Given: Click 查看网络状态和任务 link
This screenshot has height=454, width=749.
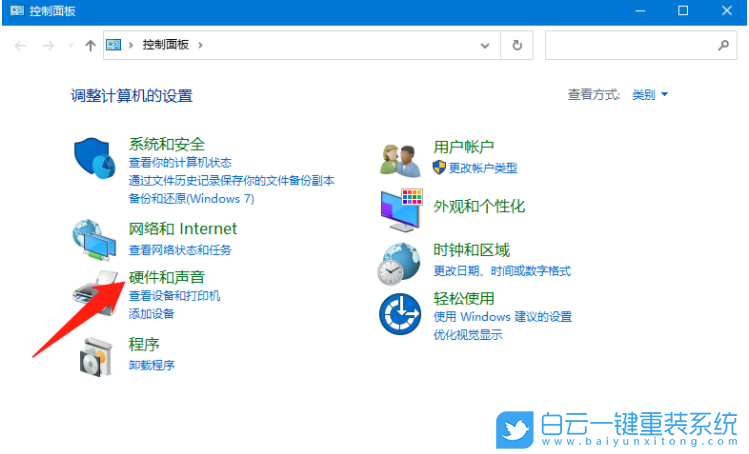Looking at the screenshot, I should [180, 249].
